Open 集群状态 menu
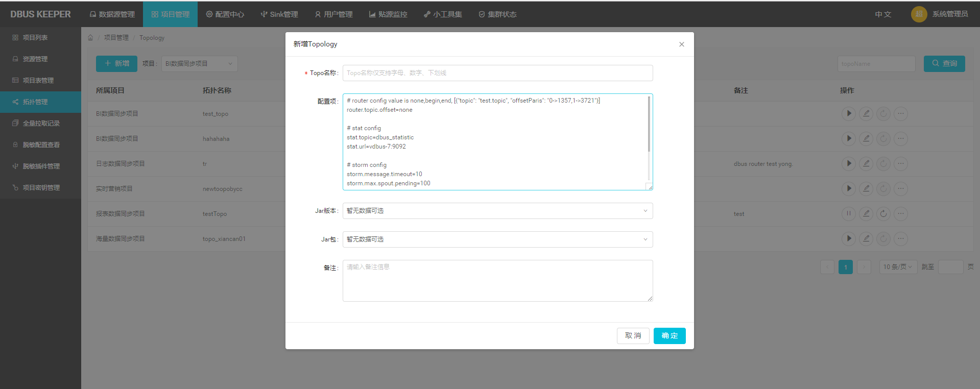 click(497, 14)
